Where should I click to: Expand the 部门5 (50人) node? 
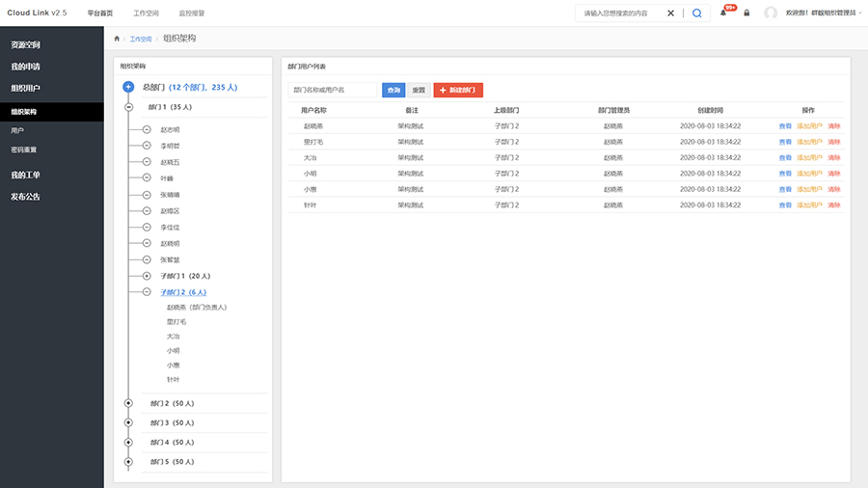[128, 461]
